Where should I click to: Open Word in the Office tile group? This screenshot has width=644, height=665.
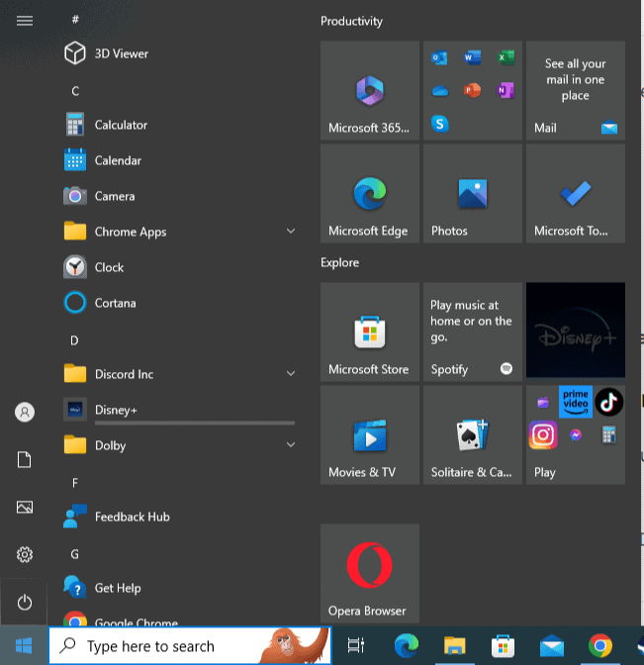point(472,57)
